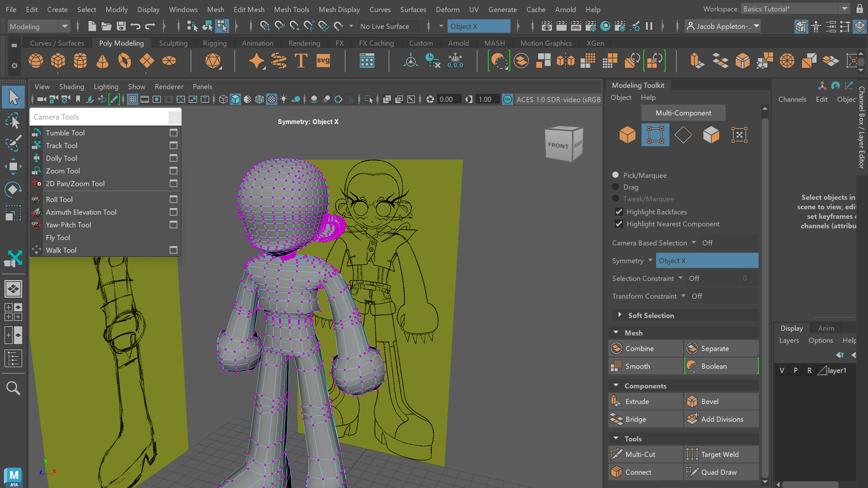This screenshot has width=868, height=488.
Task: Open the Mesh Tools menu
Action: point(292,10)
